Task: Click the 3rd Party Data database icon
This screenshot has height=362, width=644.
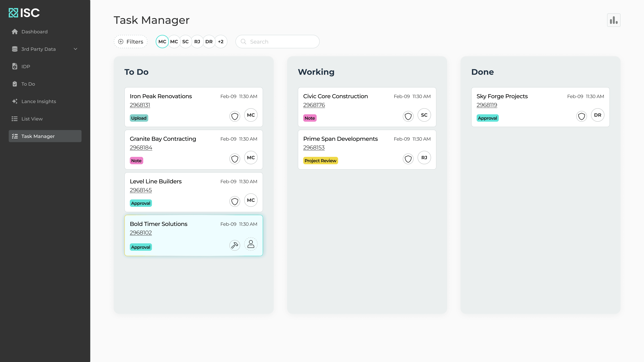Action: tap(15, 49)
